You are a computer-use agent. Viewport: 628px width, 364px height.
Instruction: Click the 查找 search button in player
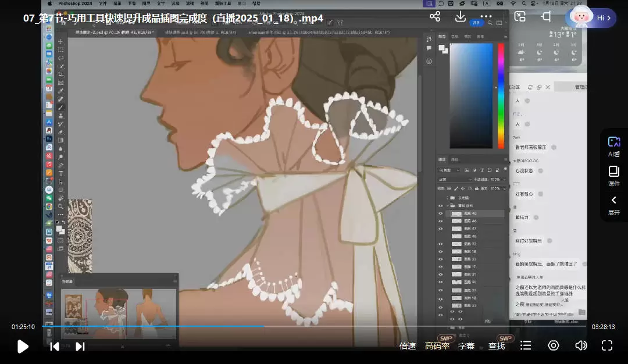click(497, 346)
